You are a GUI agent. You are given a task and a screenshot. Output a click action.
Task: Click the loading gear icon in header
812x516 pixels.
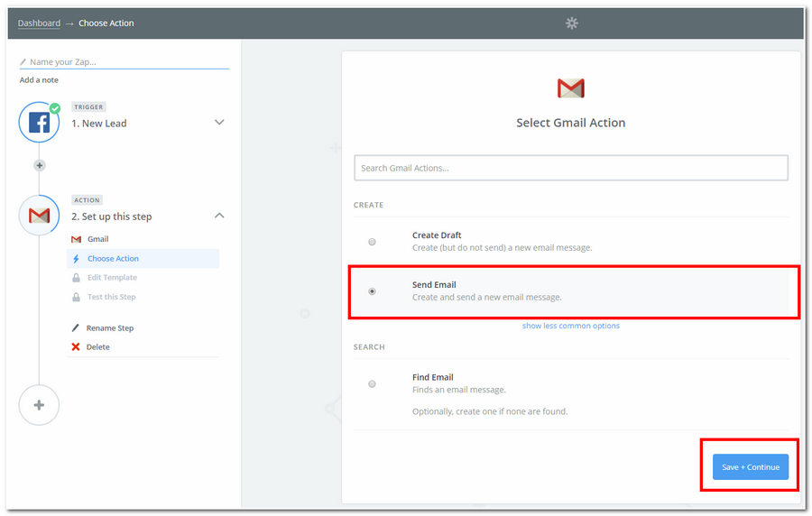point(571,23)
